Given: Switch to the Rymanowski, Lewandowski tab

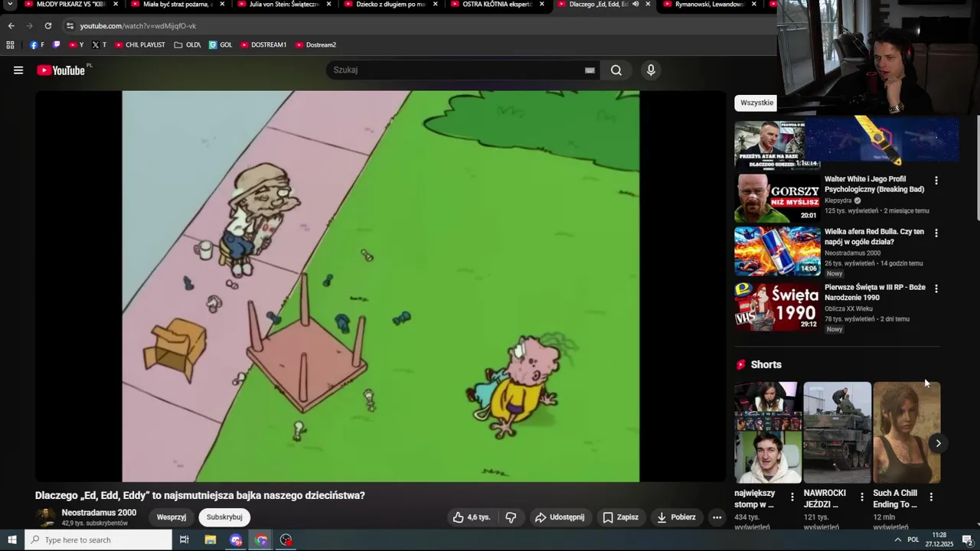Looking at the screenshot, I should [x=707, y=5].
